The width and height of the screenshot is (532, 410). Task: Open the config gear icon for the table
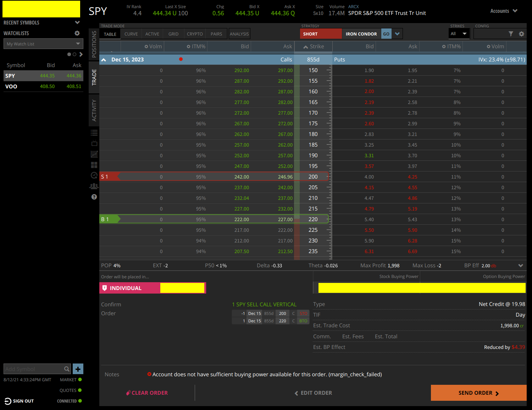[x=521, y=34]
